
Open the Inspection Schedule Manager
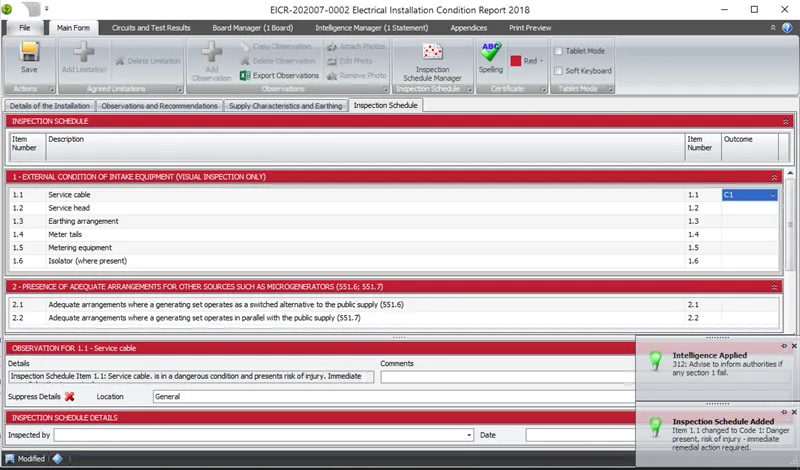click(432, 62)
